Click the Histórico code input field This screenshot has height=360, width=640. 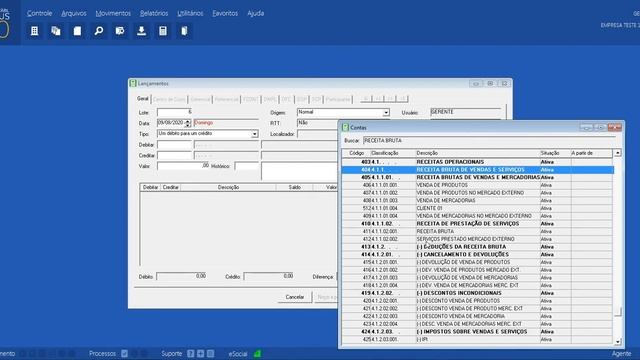tap(247, 166)
